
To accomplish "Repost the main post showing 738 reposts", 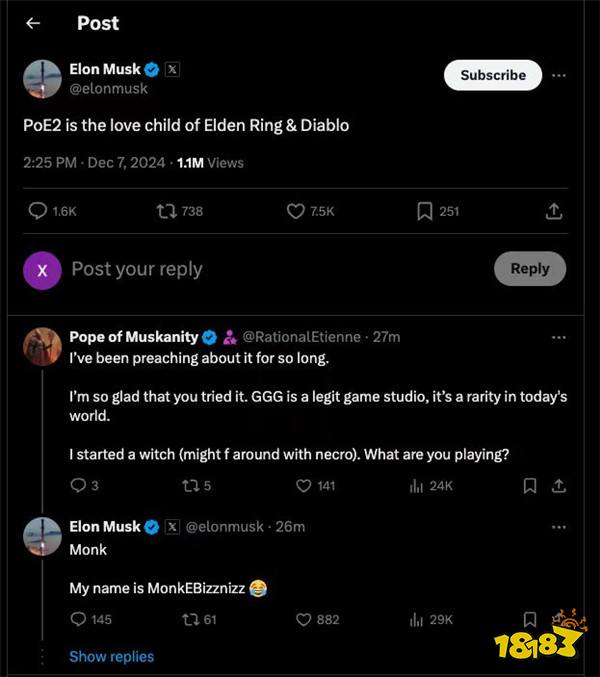I will click(179, 211).
